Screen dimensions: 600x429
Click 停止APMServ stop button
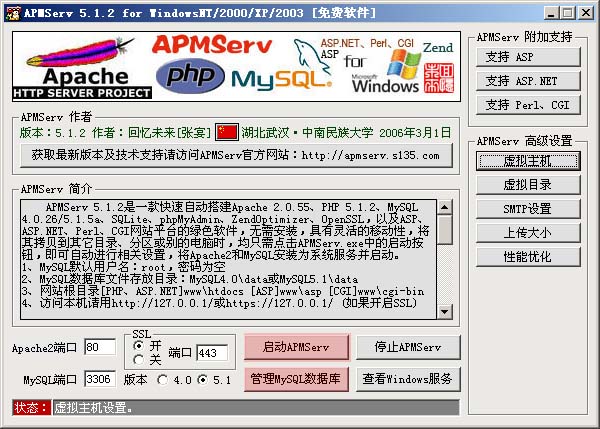(408, 347)
